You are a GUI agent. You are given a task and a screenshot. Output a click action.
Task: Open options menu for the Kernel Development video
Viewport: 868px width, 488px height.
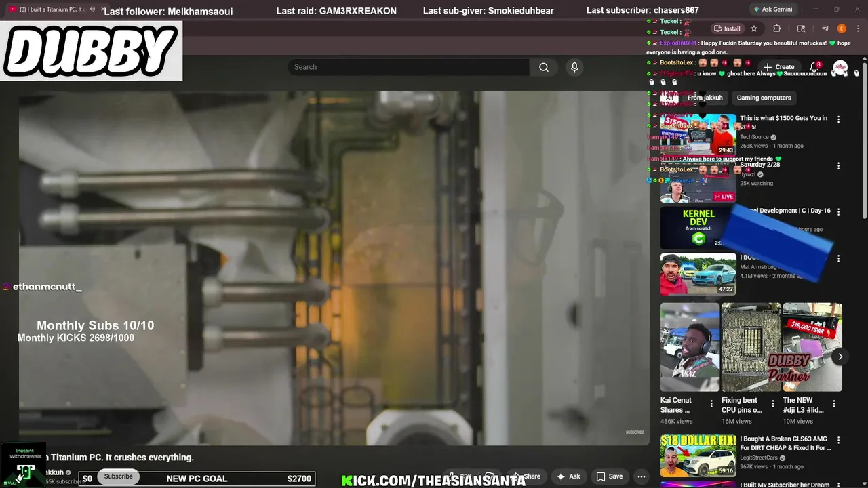pos(838,212)
